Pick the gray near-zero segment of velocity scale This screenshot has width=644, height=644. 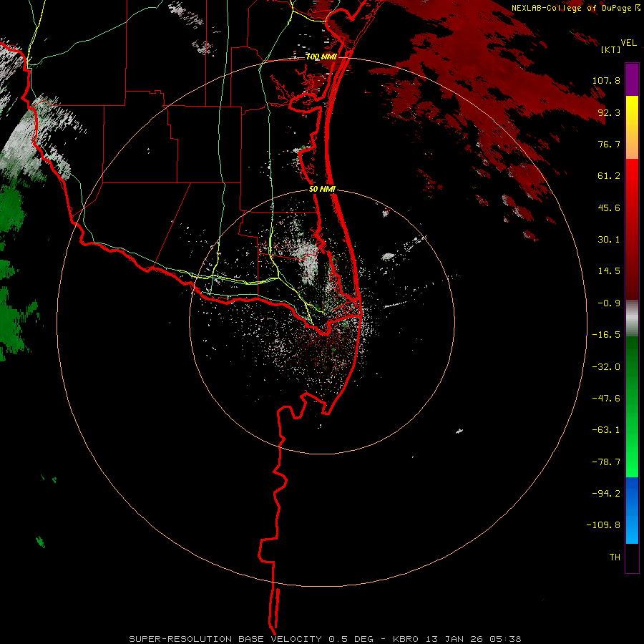pyautogui.click(x=632, y=318)
